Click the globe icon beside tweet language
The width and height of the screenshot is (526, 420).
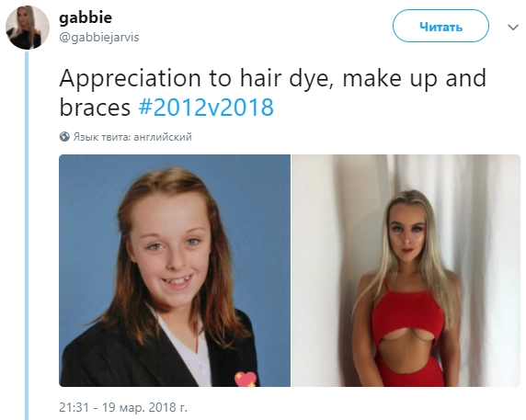(64, 137)
